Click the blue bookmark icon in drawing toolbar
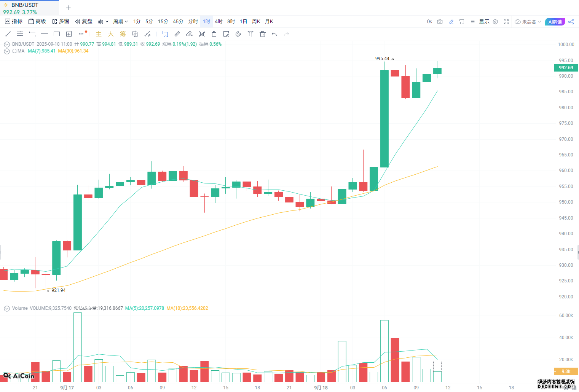 pyautogui.click(x=165, y=34)
